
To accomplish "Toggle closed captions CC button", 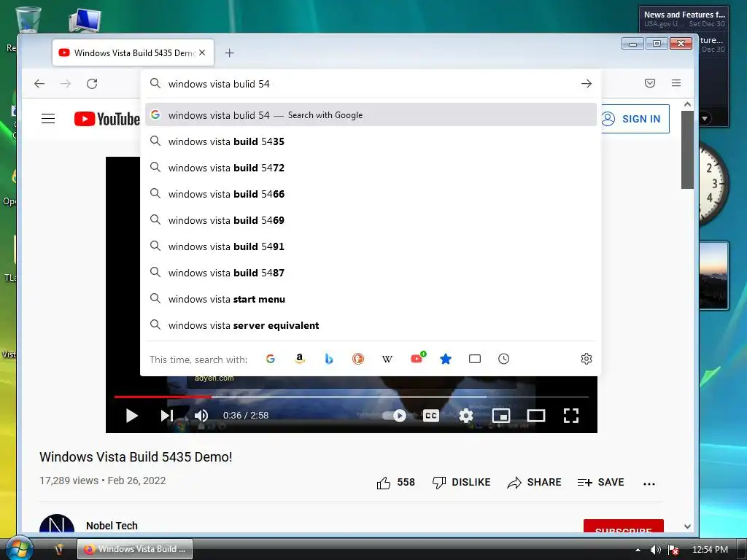I will tap(431, 416).
